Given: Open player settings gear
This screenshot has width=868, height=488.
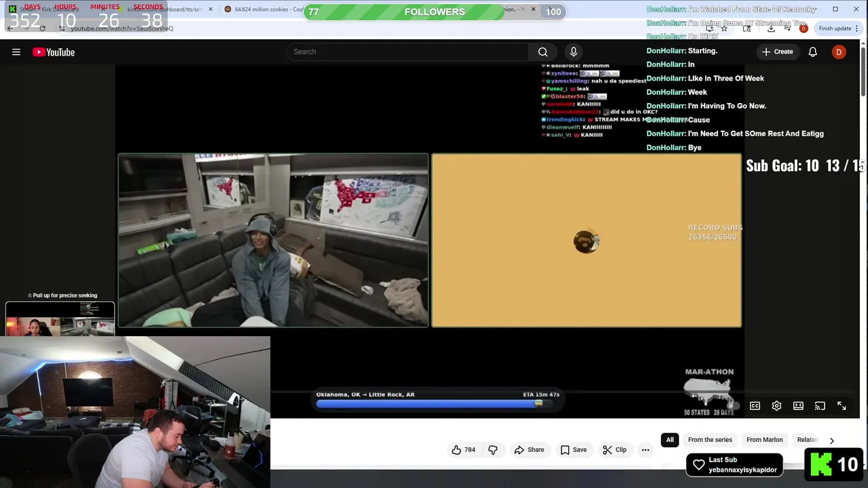Looking at the screenshot, I should point(776,406).
